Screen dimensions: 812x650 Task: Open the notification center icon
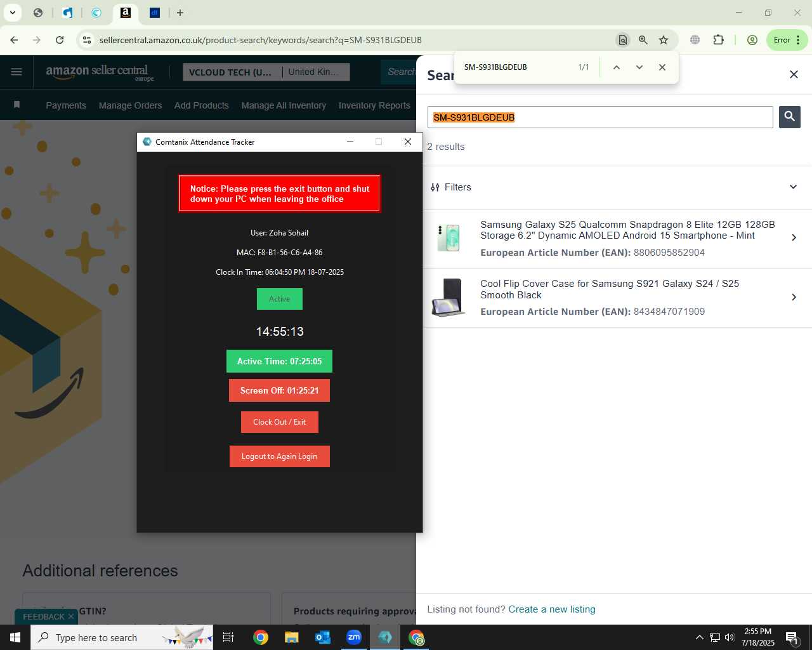(792, 637)
